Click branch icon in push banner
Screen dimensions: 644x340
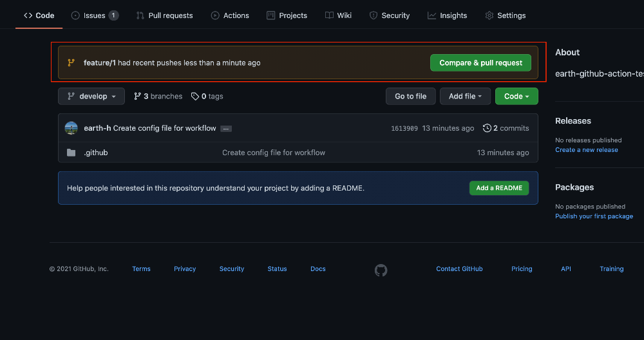coord(71,63)
